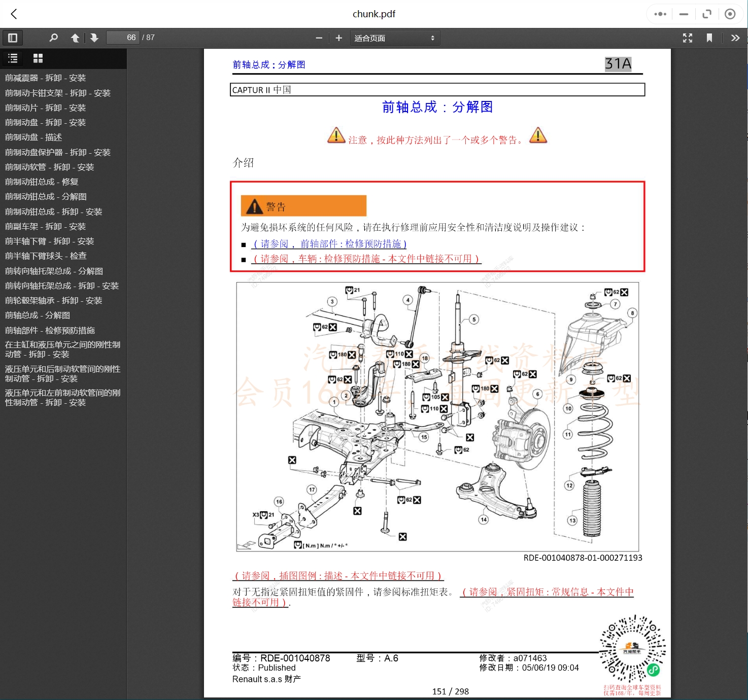
Task: Click the search icon in the toolbar
Action: 54,38
